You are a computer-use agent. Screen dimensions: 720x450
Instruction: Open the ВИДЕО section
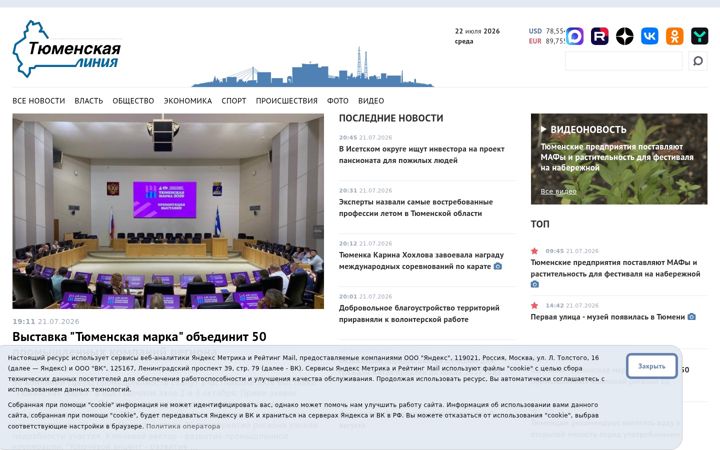point(371,101)
